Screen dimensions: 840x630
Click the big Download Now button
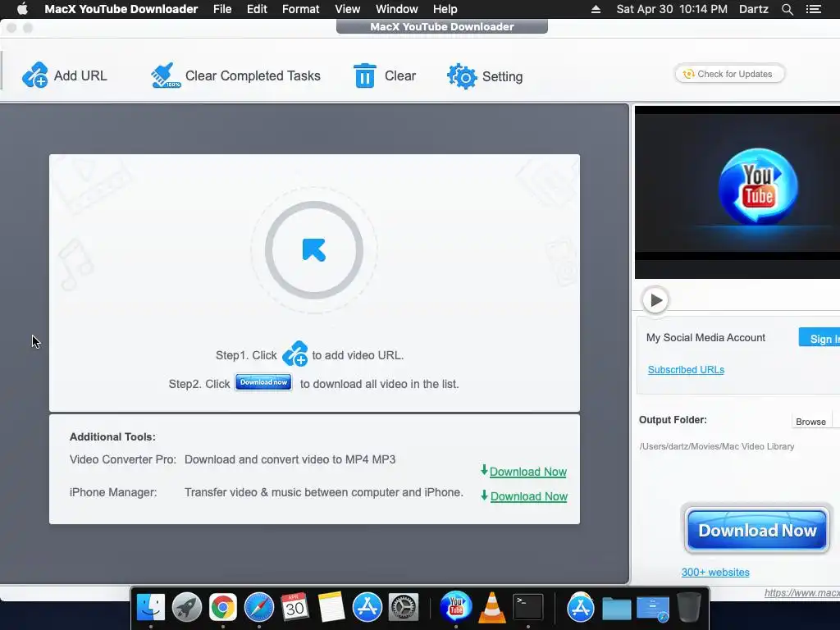click(757, 531)
